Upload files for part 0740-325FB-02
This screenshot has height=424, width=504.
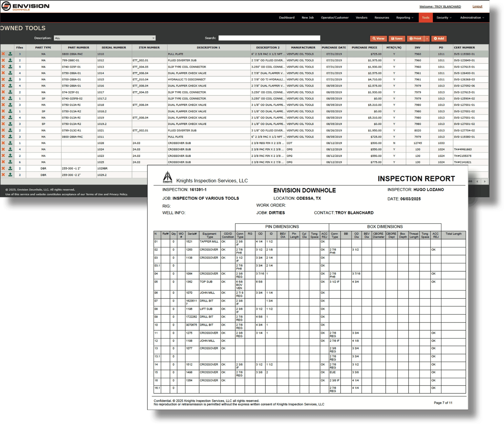tap(10, 98)
